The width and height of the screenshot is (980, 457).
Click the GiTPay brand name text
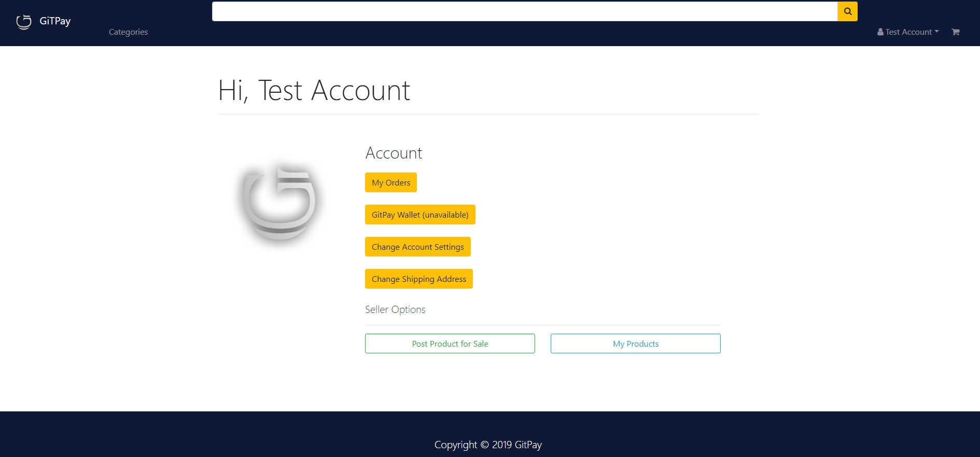tap(55, 21)
